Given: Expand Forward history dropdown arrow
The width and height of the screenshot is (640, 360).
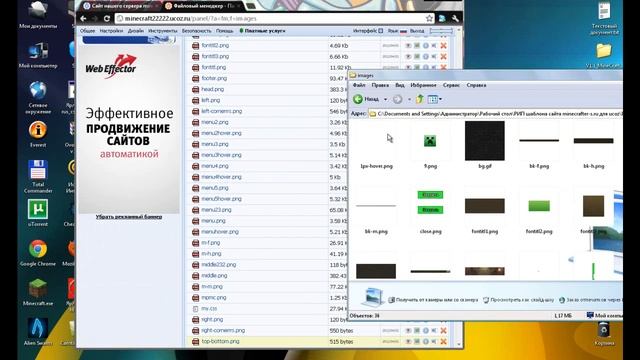Looking at the screenshot, I should pos(409,99).
